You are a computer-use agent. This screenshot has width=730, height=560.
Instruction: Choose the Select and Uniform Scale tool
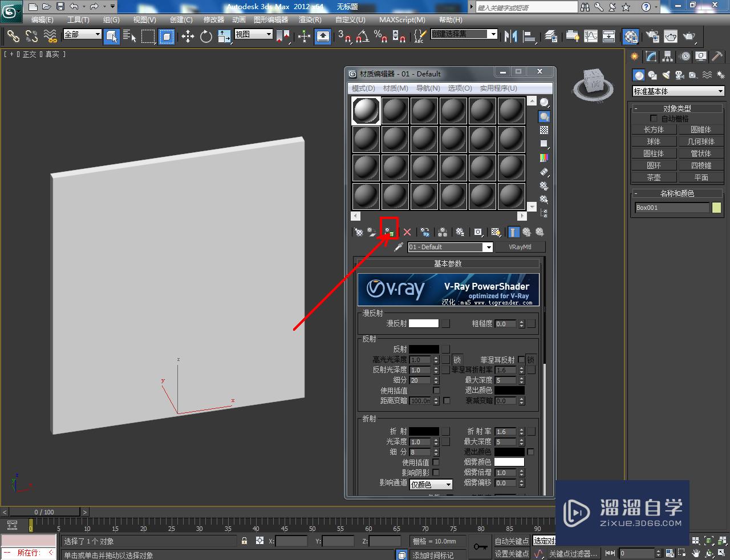(x=224, y=36)
